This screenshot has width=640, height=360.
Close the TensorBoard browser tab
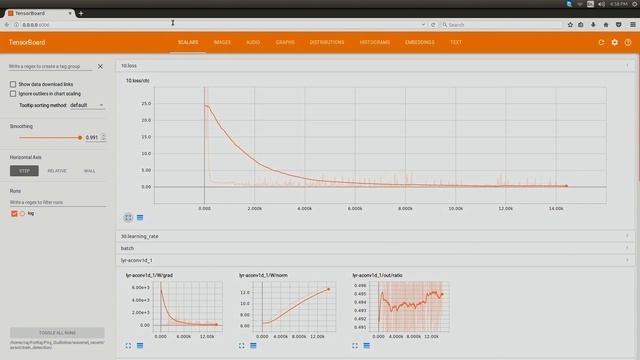click(x=70, y=13)
